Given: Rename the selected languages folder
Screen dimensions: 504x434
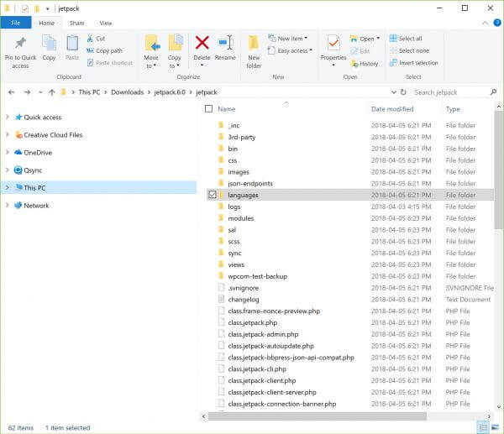Looking at the screenshot, I should click(225, 48).
